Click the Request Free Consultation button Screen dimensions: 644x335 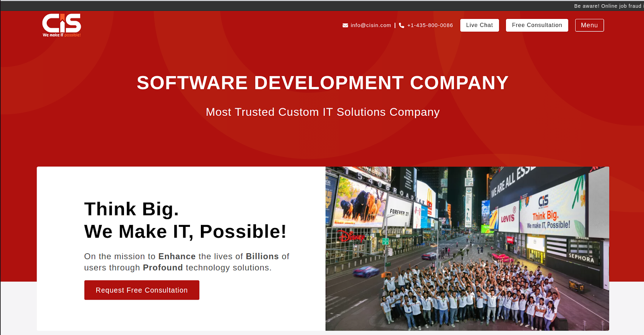coord(142,290)
